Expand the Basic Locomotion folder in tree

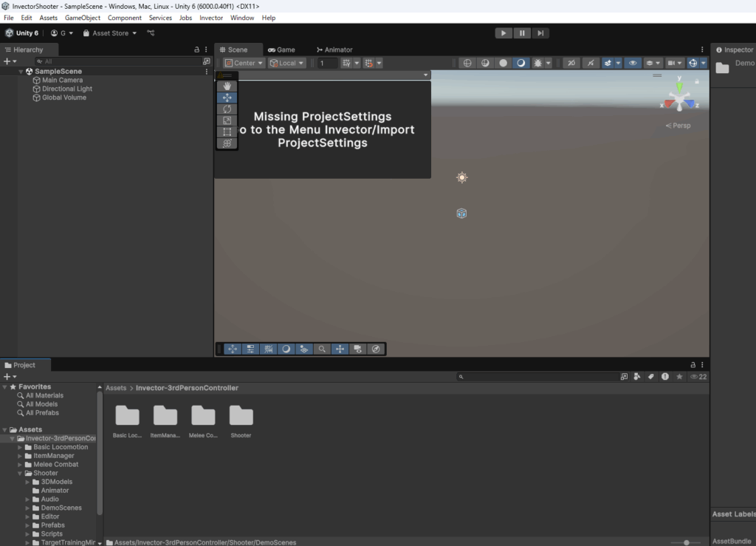(x=20, y=447)
